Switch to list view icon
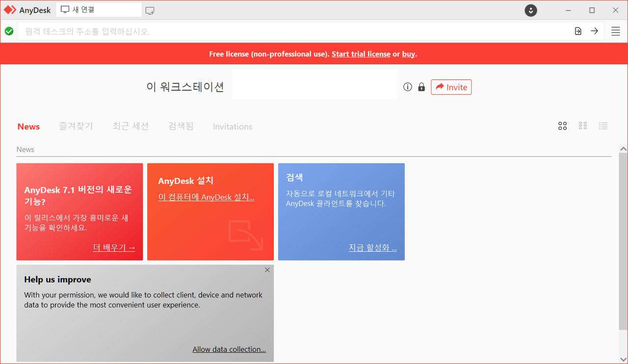Image resolution: width=628 pixels, height=364 pixels. tap(603, 126)
